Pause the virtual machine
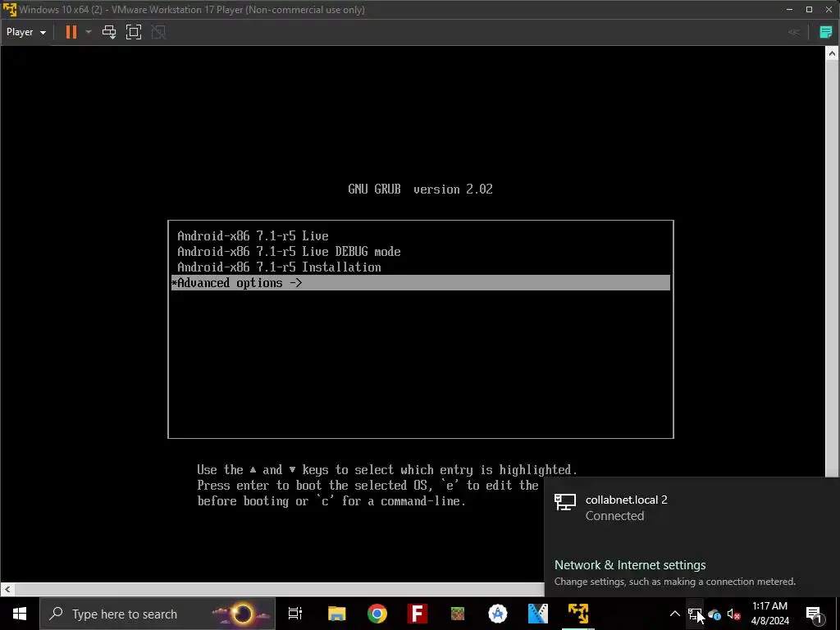The height and width of the screenshot is (630, 840). tap(71, 32)
